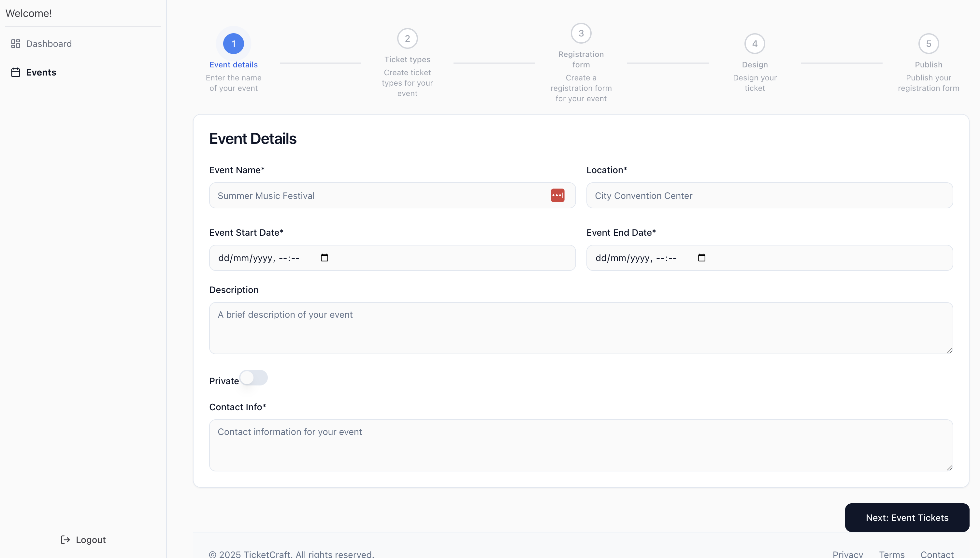Click the Events calendar icon in sidebar
980x558 pixels.
[x=15, y=72]
